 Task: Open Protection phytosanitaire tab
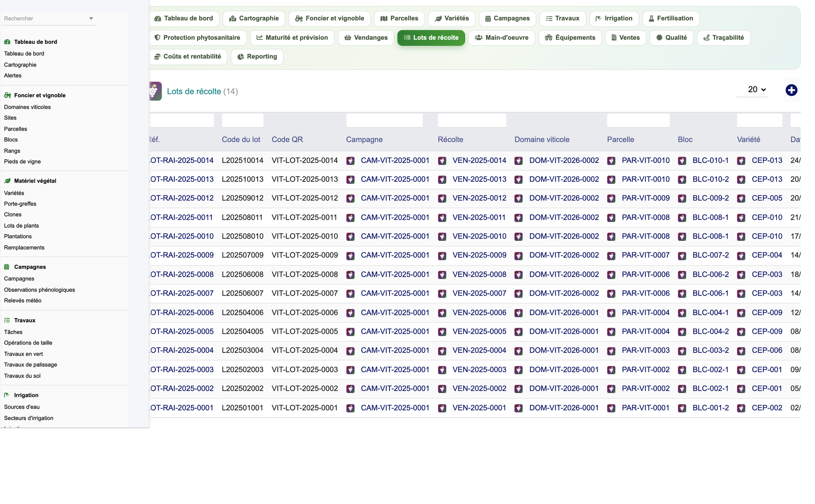point(198,38)
